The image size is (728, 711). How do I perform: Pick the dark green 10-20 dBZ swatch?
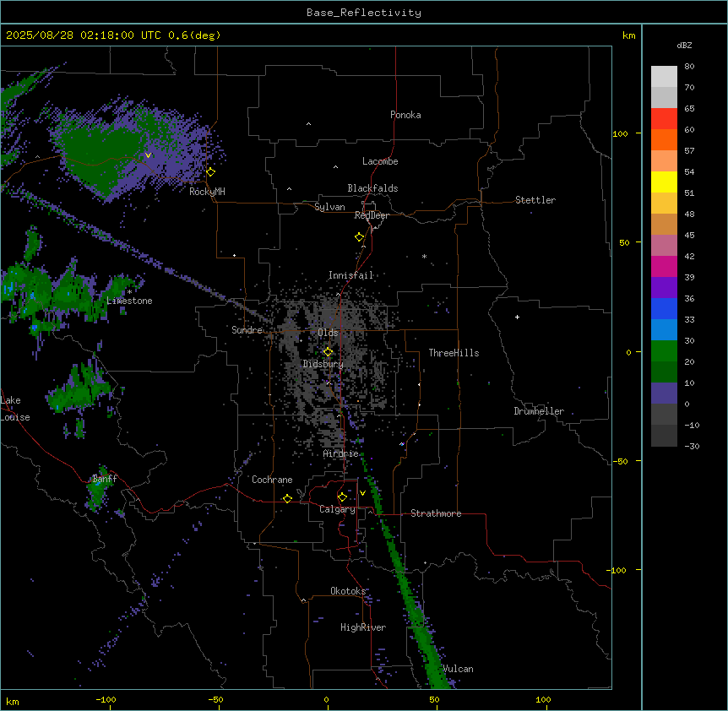pyautogui.click(x=664, y=372)
